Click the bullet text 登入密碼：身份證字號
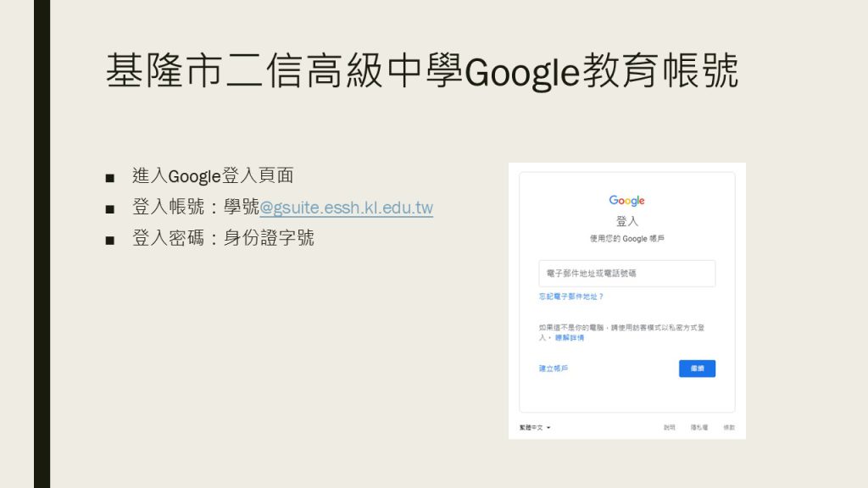This screenshot has width=868, height=488. pyautogui.click(x=223, y=238)
